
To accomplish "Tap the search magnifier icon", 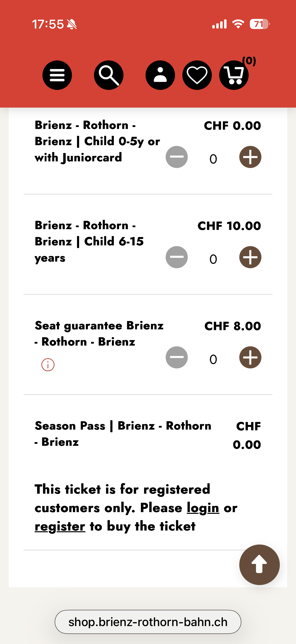I will tap(108, 75).
